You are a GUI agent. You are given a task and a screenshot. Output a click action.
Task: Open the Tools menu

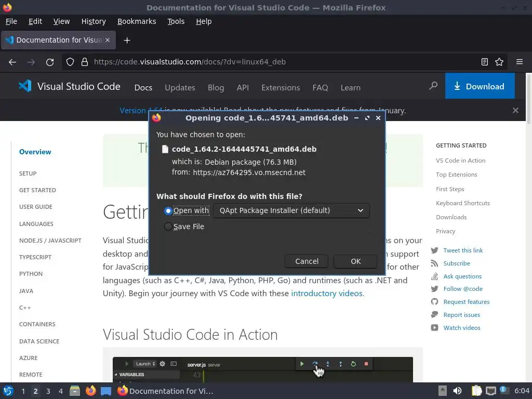176,21
